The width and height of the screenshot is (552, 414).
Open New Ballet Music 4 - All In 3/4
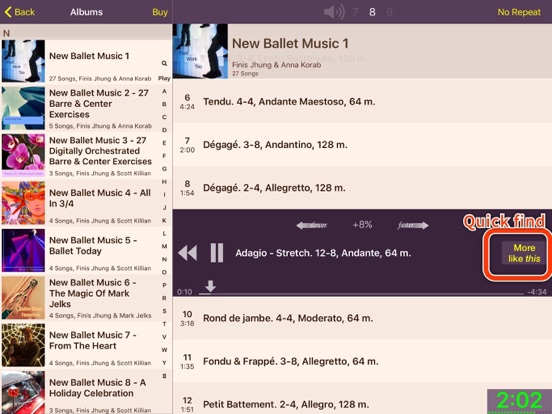coord(86,203)
